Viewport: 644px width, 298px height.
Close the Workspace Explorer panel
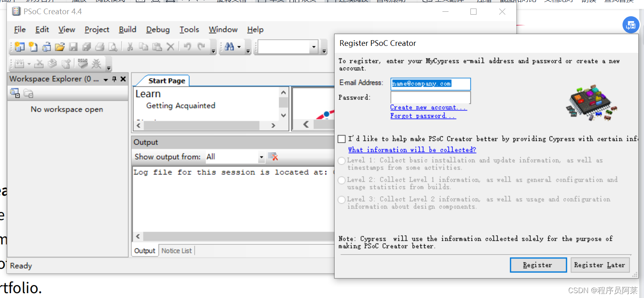[x=123, y=79]
